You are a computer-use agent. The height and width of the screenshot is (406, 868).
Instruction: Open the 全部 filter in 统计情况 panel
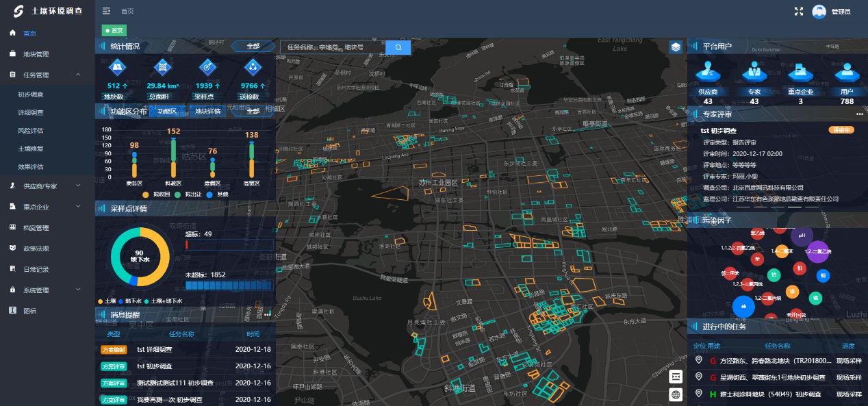pyautogui.click(x=252, y=47)
